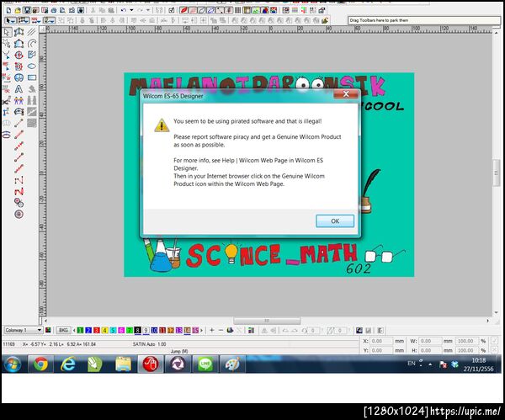
Task: Click the SATIN Auto 1.00 status text
Action: pos(149,344)
